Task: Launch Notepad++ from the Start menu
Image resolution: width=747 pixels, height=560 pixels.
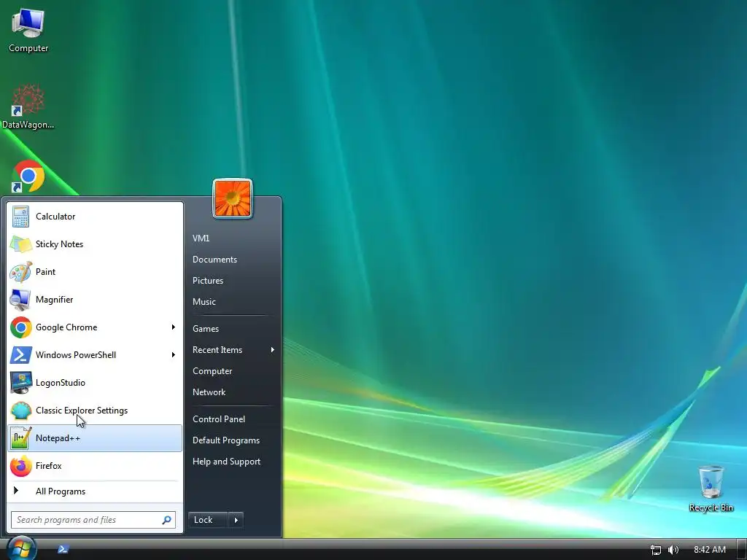Action: click(x=95, y=438)
